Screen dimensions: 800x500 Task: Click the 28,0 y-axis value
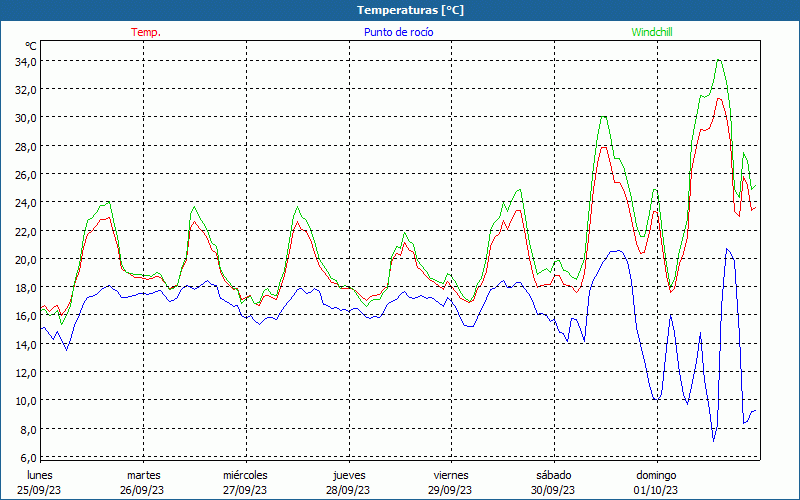[x=26, y=146]
